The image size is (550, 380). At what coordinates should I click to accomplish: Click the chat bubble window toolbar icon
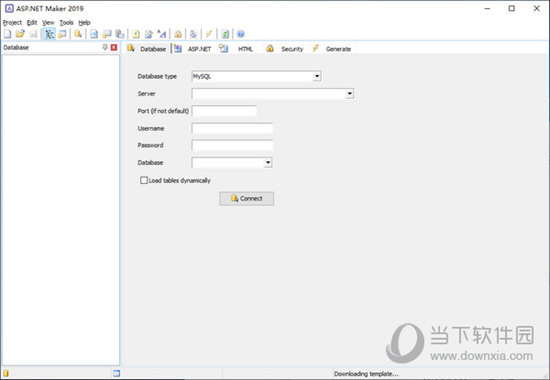107,34
